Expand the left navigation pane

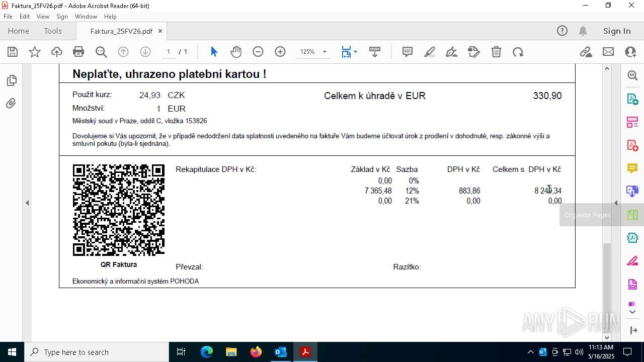click(x=27, y=203)
